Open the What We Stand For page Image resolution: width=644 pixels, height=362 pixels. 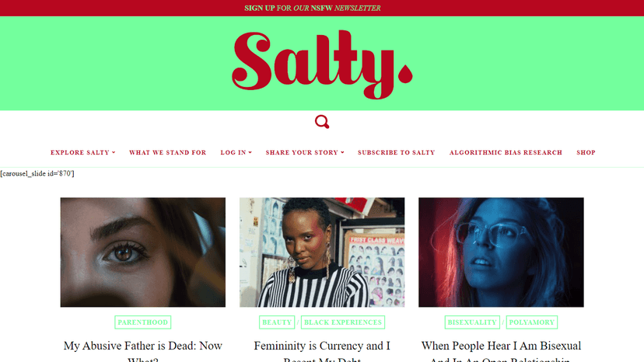tap(167, 152)
